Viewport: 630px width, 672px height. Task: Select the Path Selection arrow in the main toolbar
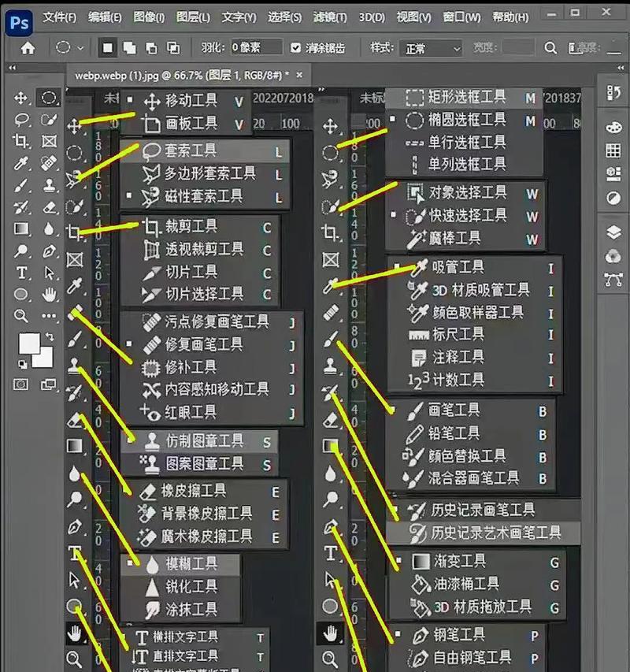pyautogui.click(x=49, y=273)
